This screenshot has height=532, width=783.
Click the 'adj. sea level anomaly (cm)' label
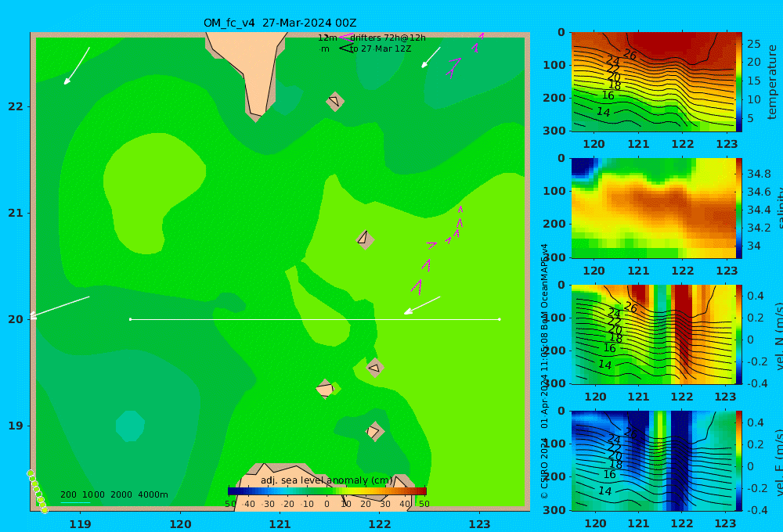tap(327, 480)
